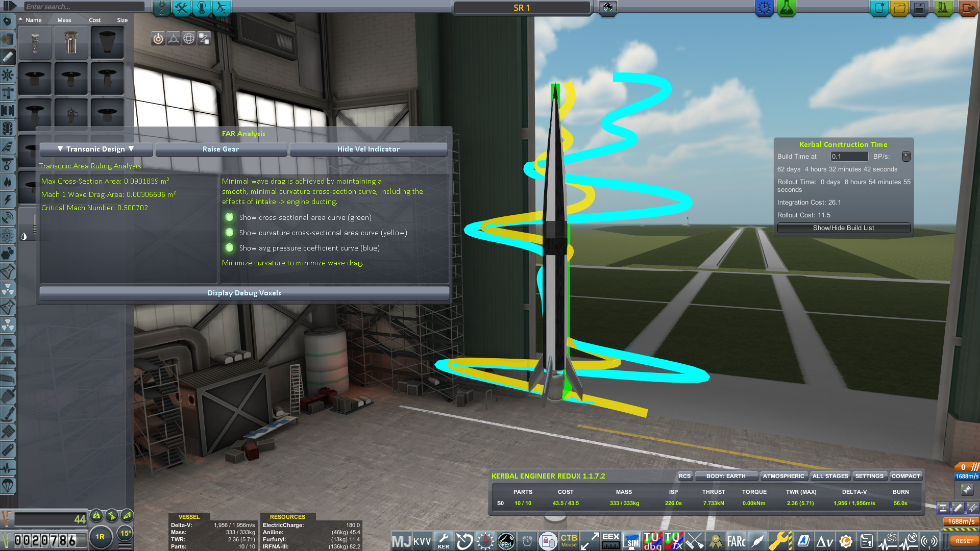Open the delta-v Δv toolbar icon
Image resolution: width=980 pixels, height=551 pixels.
[824, 541]
